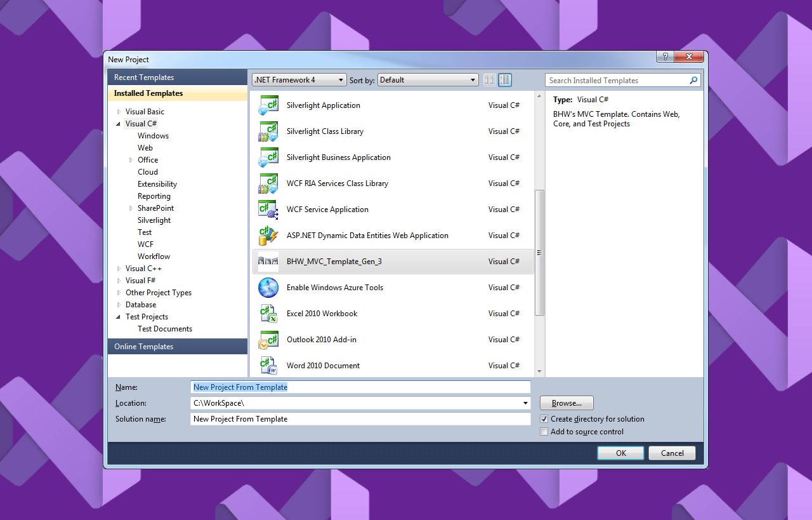
Task: Select the Silverlight Class Library icon
Action: point(268,131)
